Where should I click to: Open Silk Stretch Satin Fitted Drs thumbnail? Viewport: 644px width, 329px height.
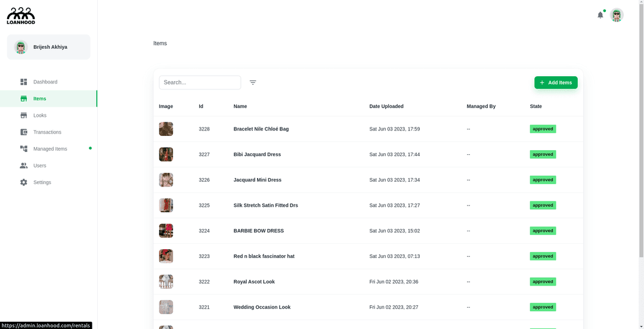click(166, 206)
